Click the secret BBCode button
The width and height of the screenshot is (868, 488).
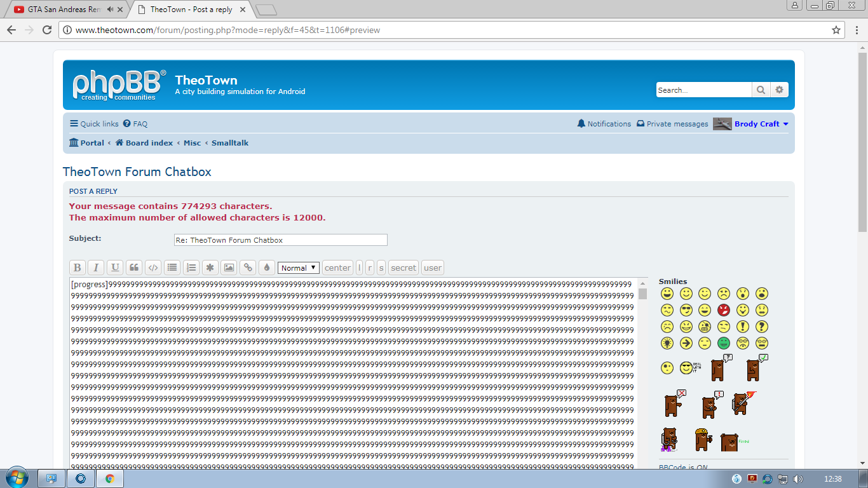(403, 268)
